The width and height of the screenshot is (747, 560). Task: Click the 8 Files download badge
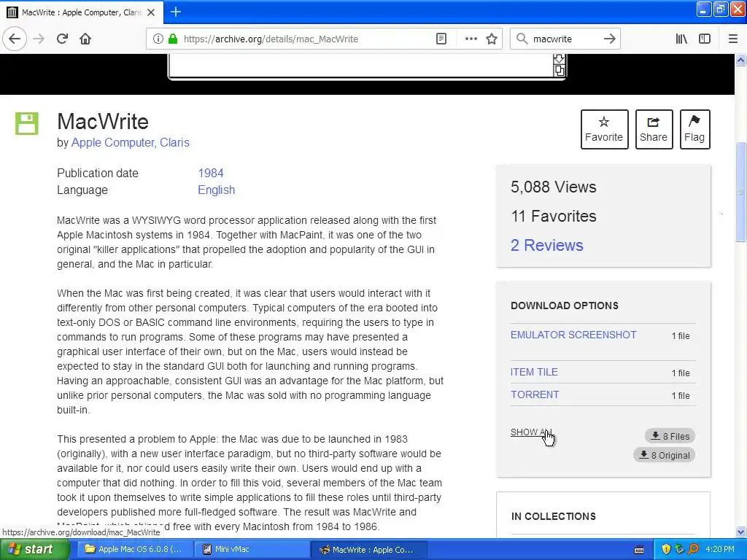[670, 436]
